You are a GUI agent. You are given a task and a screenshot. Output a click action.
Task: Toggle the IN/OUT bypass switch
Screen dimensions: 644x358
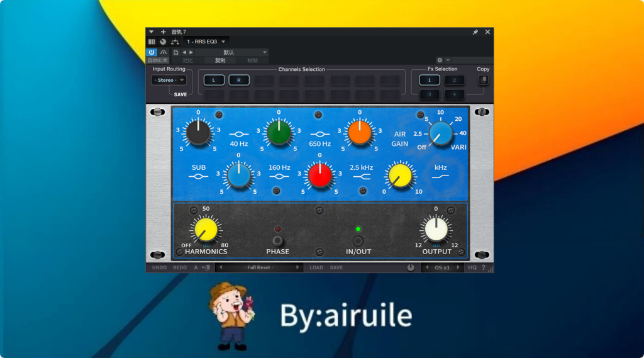click(x=358, y=241)
